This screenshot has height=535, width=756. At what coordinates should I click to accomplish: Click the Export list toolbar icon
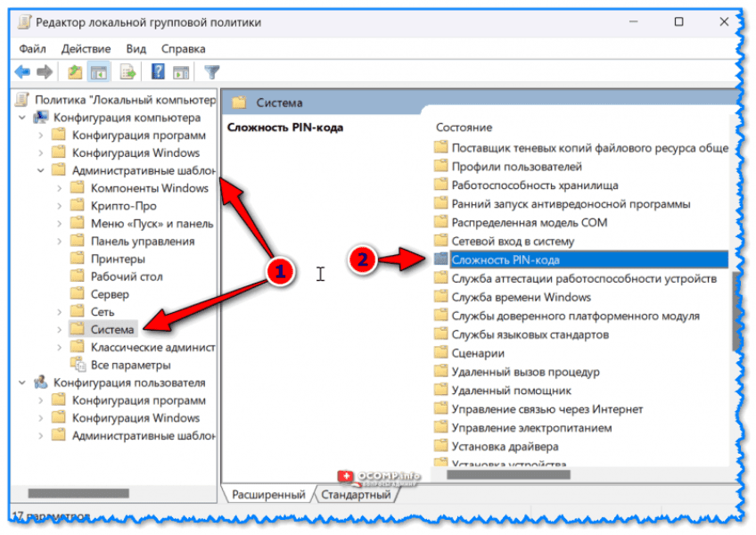[x=127, y=72]
